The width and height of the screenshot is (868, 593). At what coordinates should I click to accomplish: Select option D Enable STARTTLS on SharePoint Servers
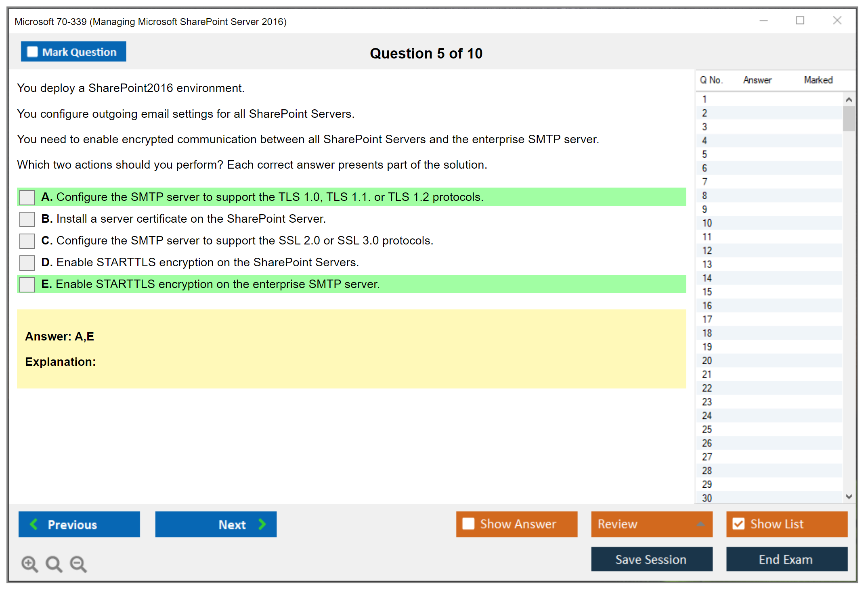click(x=27, y=263)
